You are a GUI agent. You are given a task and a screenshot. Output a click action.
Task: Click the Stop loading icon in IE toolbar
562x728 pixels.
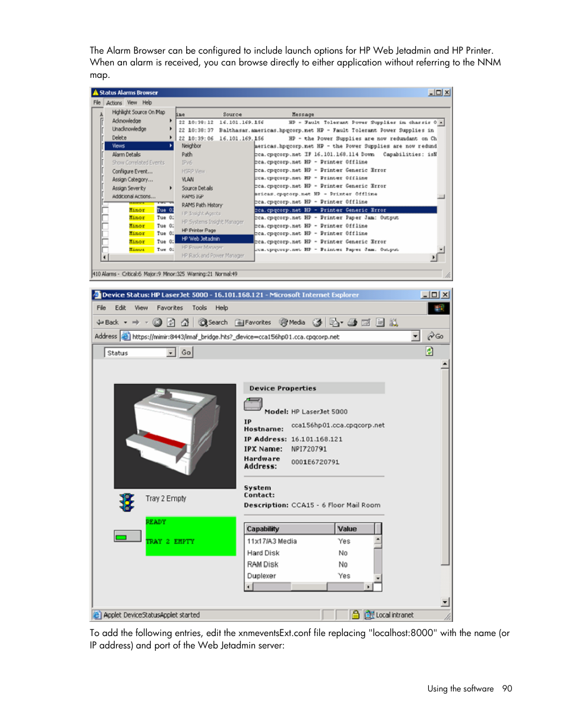click(x=157, y=322)
